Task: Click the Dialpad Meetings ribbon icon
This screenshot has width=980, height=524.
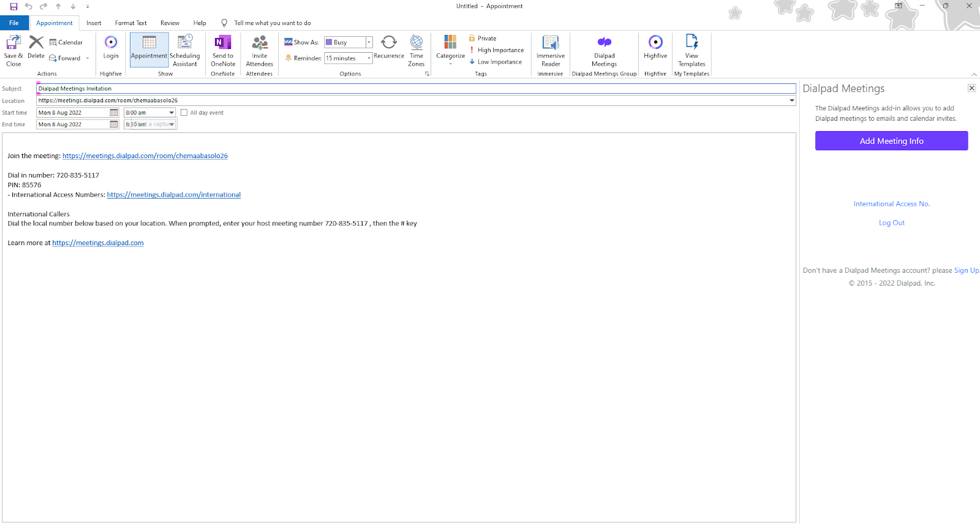Action: pyautogui.click(x=605, y=50)
